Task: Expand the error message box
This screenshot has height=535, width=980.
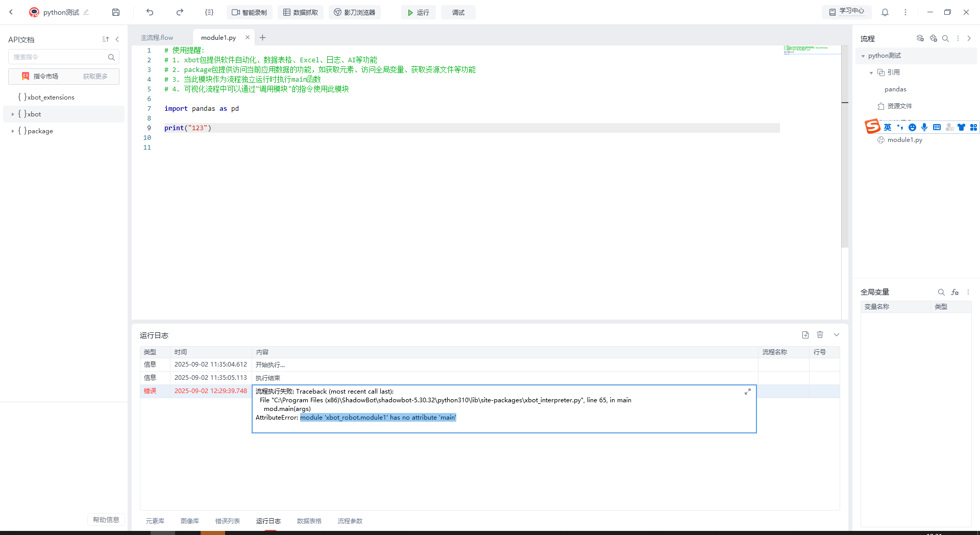Action: [748, 392]
